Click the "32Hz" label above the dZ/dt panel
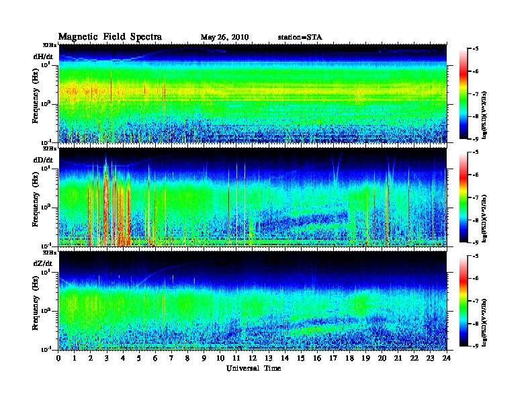 click(50, 253)
